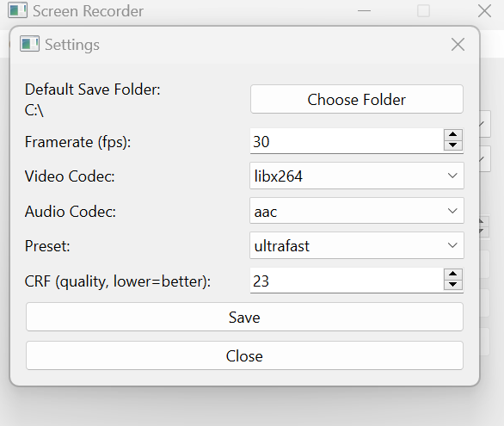Open the Preset dropdown showing ultrafast
The height and width of the screenshot is (426, 504).
(x=357, y=245)
